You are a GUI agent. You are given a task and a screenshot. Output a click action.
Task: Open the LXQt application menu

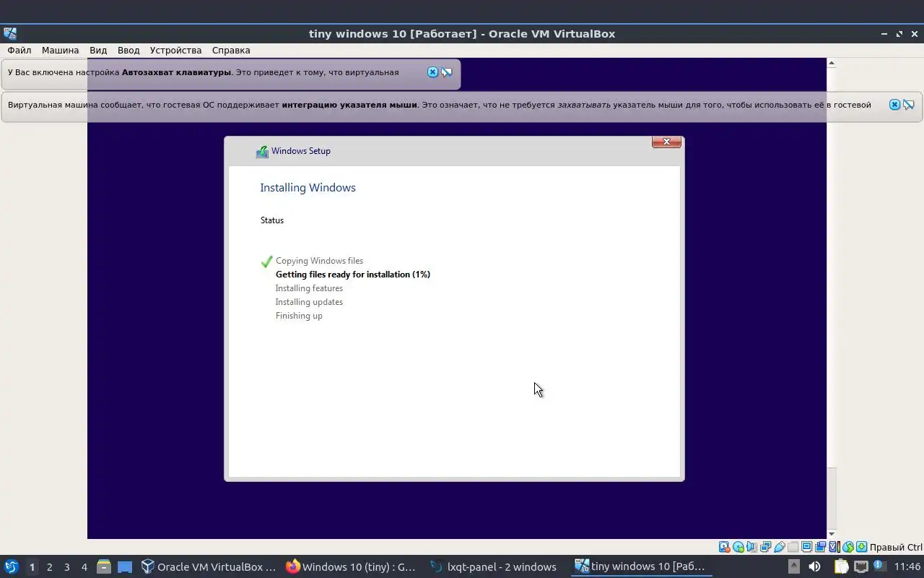12,566
